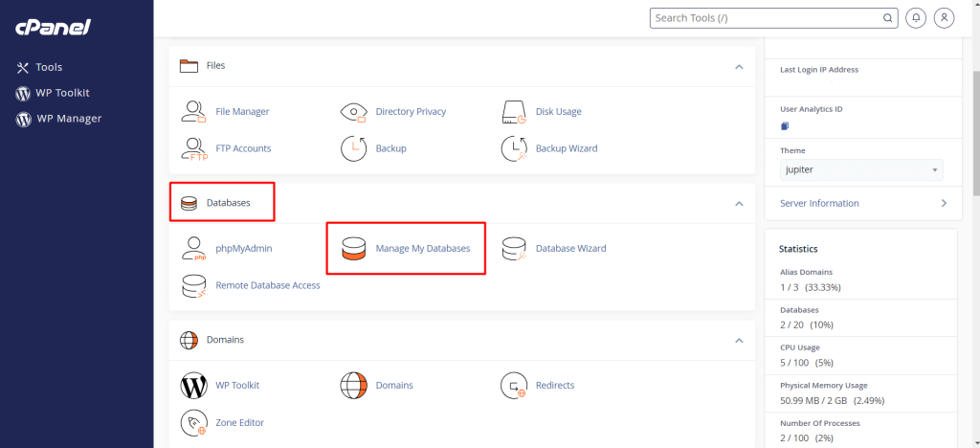Viewport: 980px width, 448px height.
Task: Collapse the Files section
Action: [x=740, y=66]
